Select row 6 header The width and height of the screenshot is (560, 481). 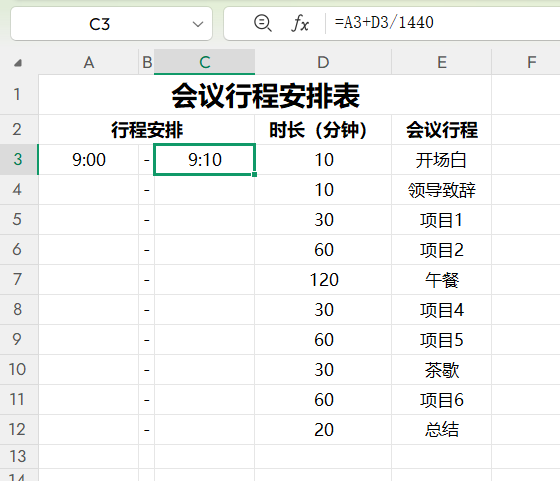pos(19,249)
